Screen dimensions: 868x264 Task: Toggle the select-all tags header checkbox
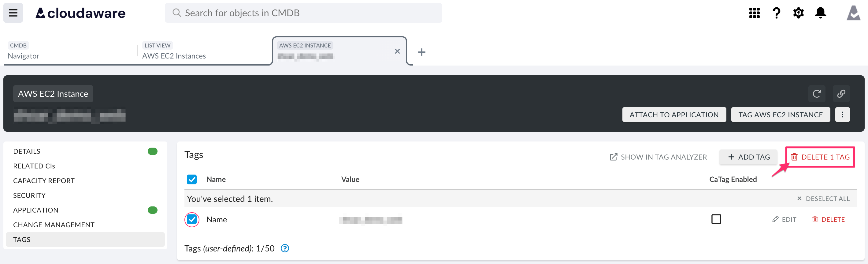[x=192, y=179]
